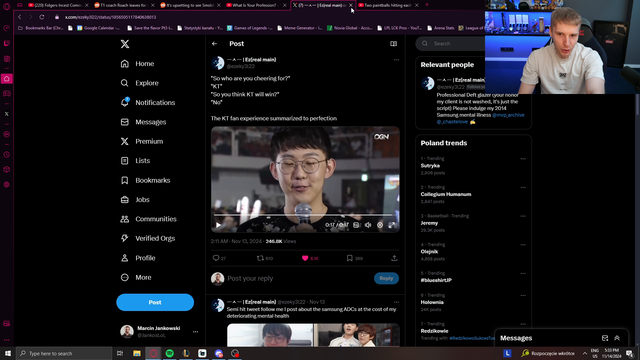The image size is (640, 360).
Task: Open Profile in the sidebar
Action: [x=138, y=258]
